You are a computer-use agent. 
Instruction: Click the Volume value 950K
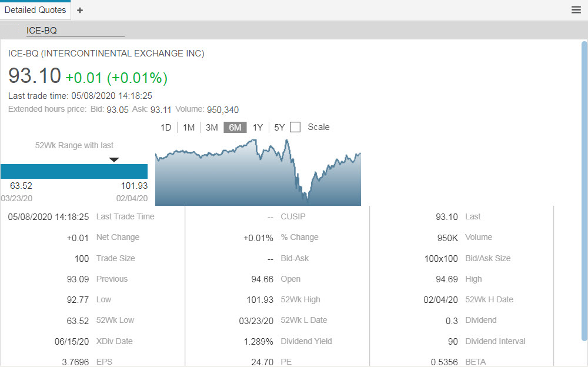click(446, 237)
